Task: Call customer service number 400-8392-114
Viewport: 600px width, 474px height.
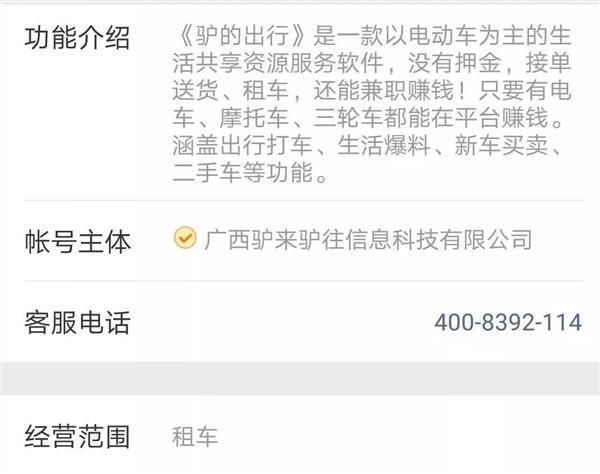Action: pos(508,322)
